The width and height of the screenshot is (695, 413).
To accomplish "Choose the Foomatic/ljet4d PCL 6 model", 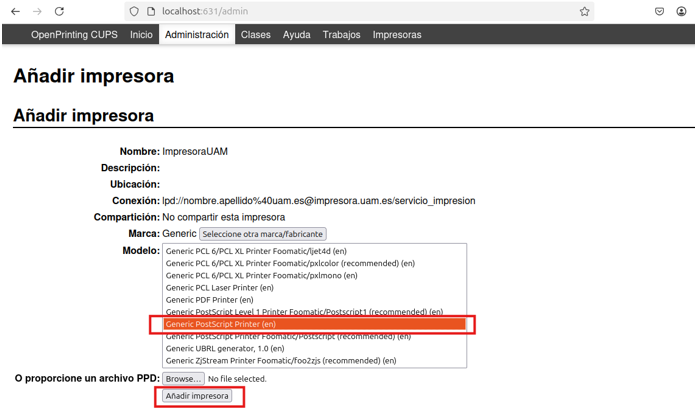I will click(x=315, y=251).
